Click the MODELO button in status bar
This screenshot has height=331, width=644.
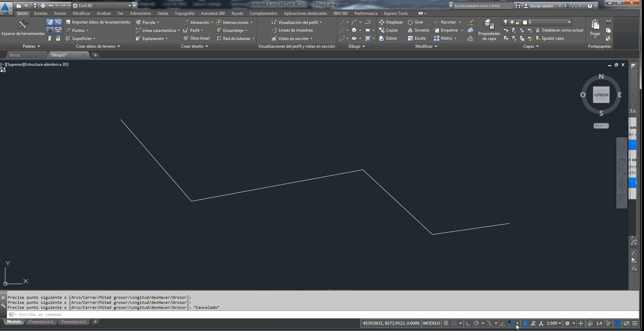tap(432, 323)
